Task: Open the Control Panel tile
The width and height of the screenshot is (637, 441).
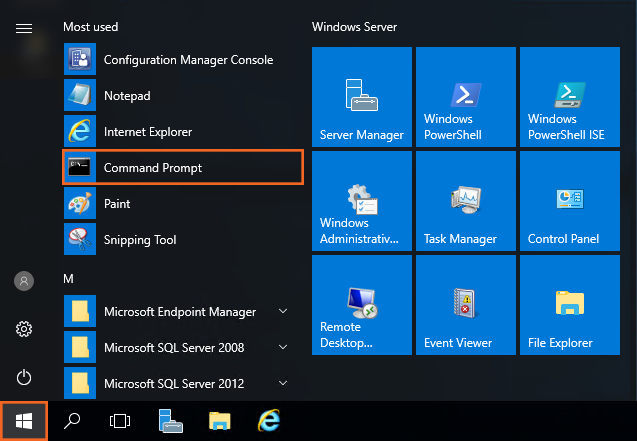Action: pos(567,200)
